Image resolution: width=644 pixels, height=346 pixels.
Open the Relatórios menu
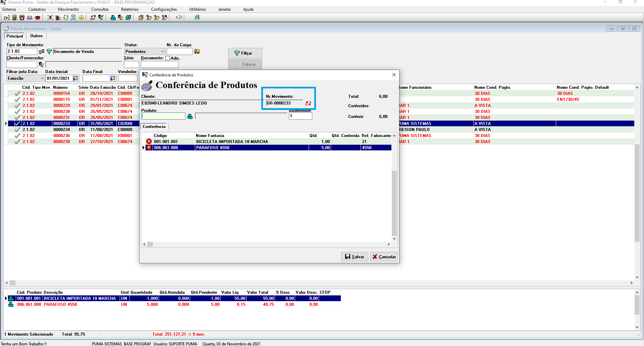129,9
